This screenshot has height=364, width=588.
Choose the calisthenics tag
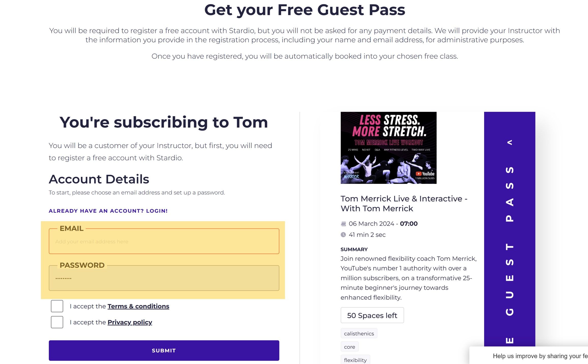click(x=359, y=334)
